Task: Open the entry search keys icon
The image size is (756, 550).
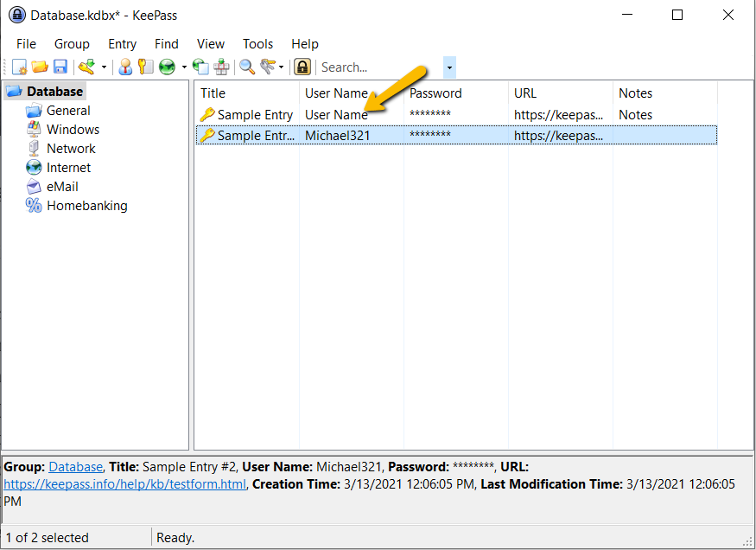Action: pyautogui.click(x=267, y=67)
